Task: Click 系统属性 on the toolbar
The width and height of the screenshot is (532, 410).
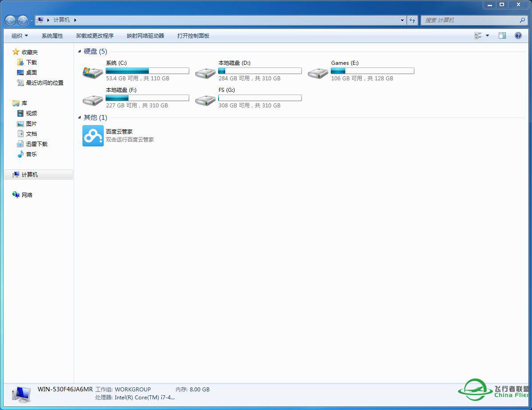Action: [53, 35]
